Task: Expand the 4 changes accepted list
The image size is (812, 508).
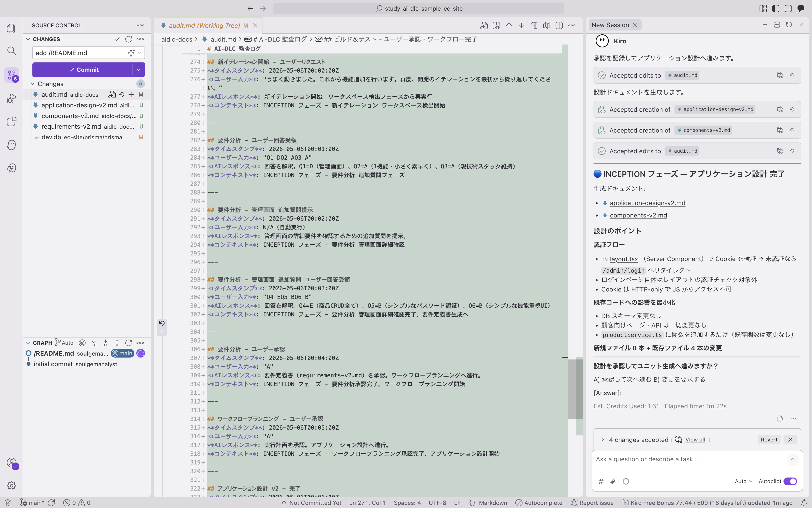Action: click(603, 440)
